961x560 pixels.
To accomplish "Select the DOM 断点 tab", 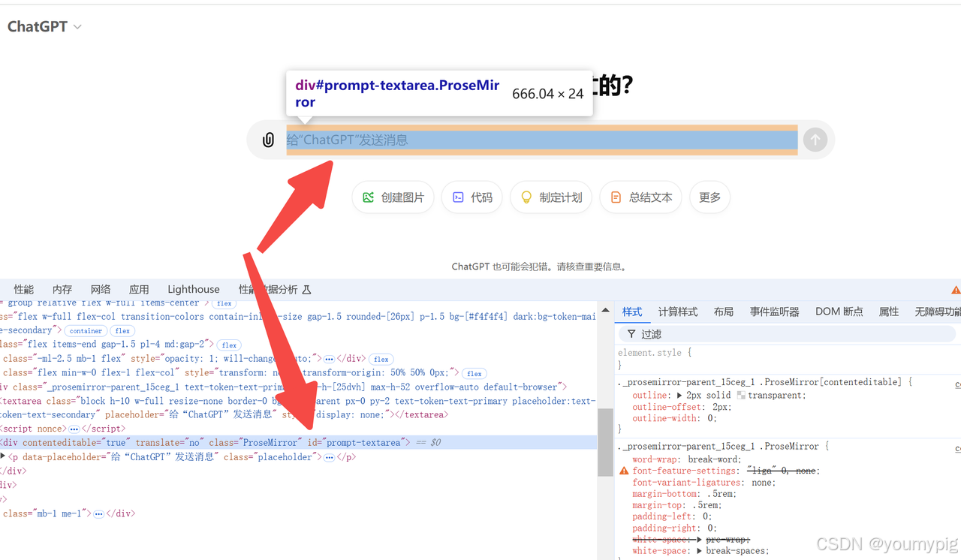I will [839, 312].
